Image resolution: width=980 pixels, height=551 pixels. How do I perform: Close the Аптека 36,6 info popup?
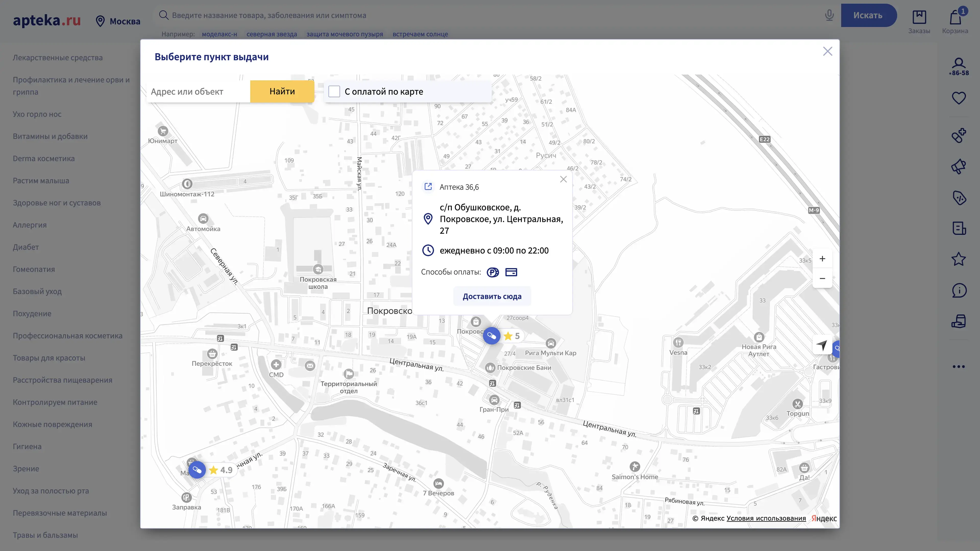(x=563, y=180)
